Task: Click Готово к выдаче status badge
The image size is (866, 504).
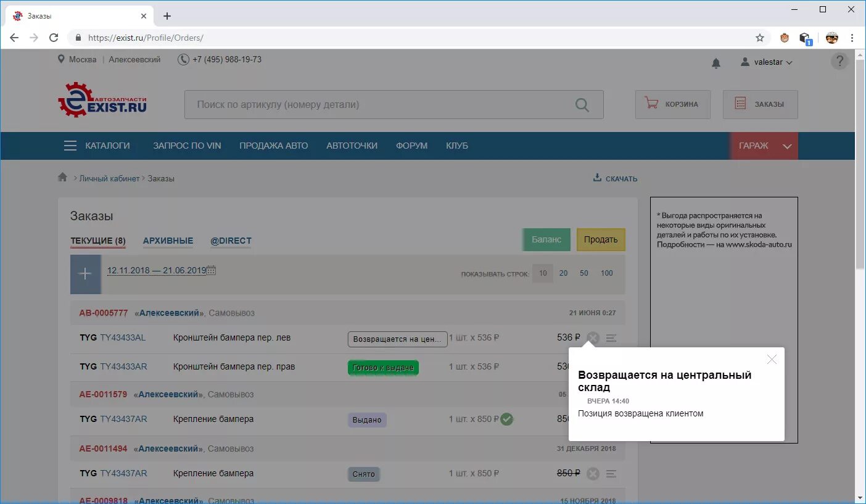Action: (383, 368)
